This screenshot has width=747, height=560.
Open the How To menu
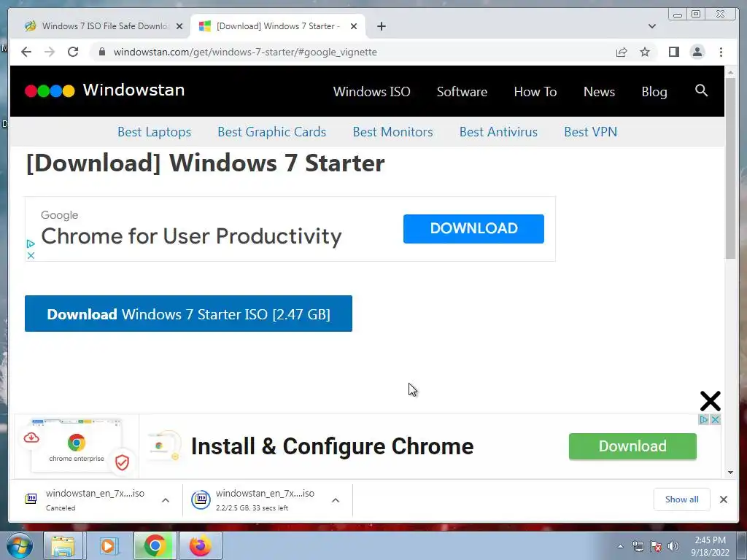click(535, 91)
